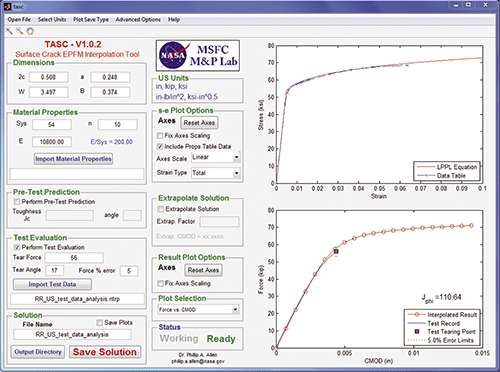Click the pre-test angle field
Screen dimensions: 500x372
click(x=132, y=216)
